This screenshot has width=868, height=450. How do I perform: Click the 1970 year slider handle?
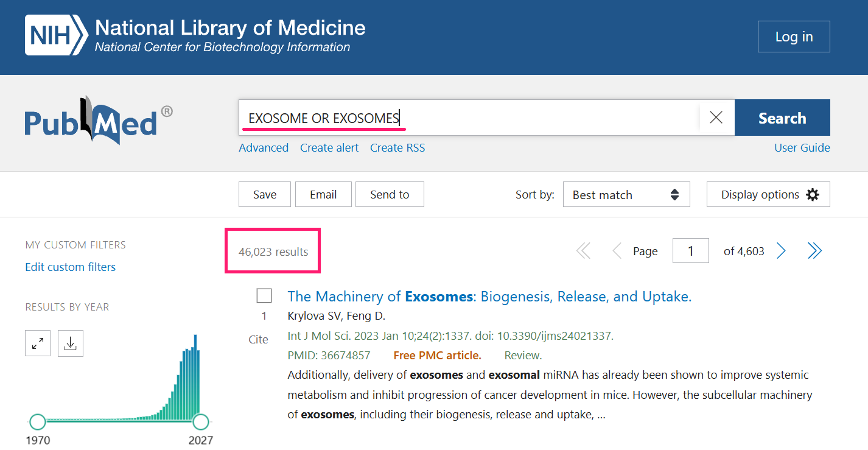(x=38, y=421)
